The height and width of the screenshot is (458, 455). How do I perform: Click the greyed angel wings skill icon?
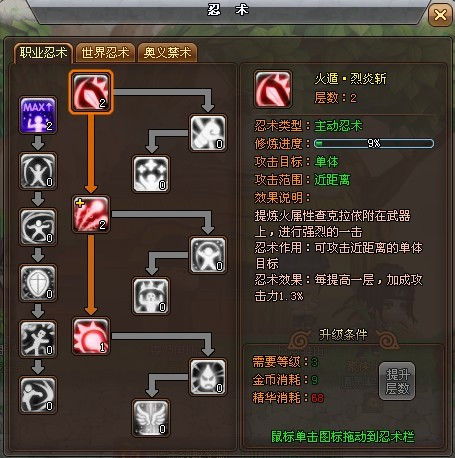(151, 418)
